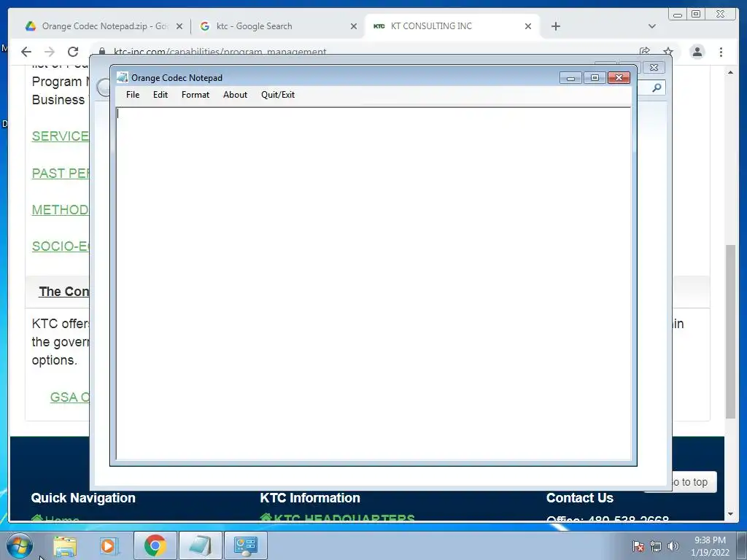Click the Contact Us footer heading
Screen dimensions: 747x560
coord(580,498)
